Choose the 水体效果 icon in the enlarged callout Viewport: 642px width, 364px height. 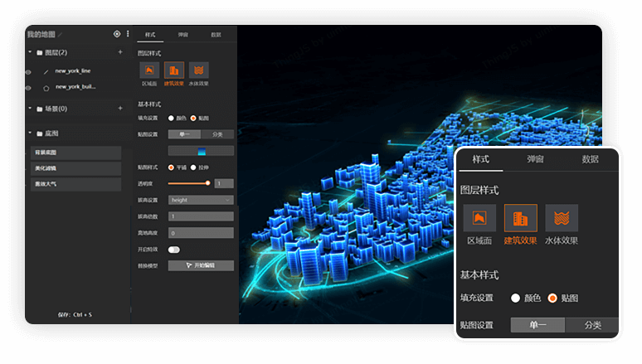(562, 219)
